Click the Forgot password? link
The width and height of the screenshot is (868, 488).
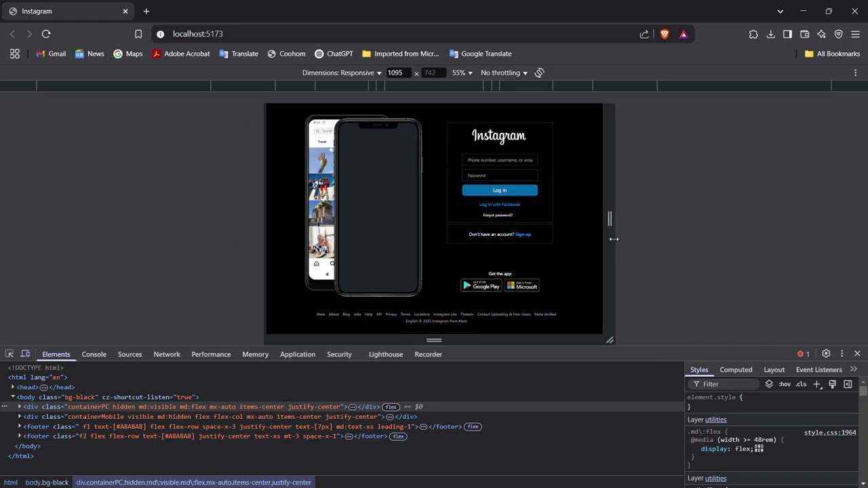click(x=498, y=216)
